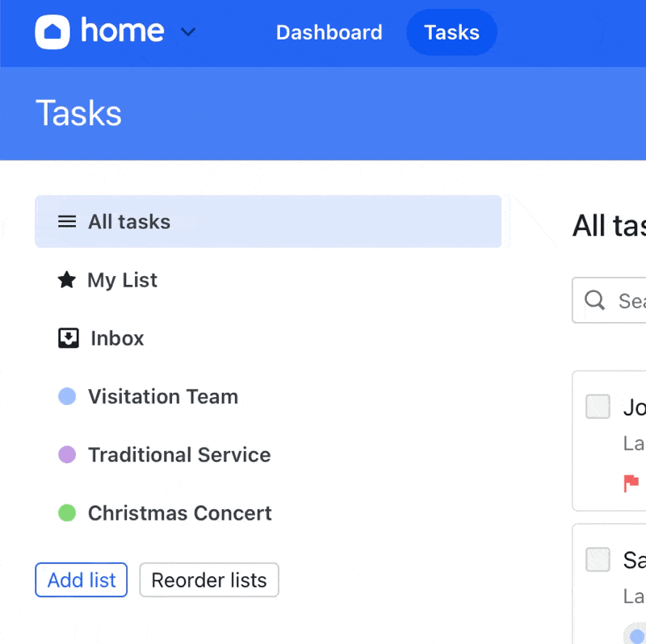Open the Inbox tray icon

coord(69,338)
